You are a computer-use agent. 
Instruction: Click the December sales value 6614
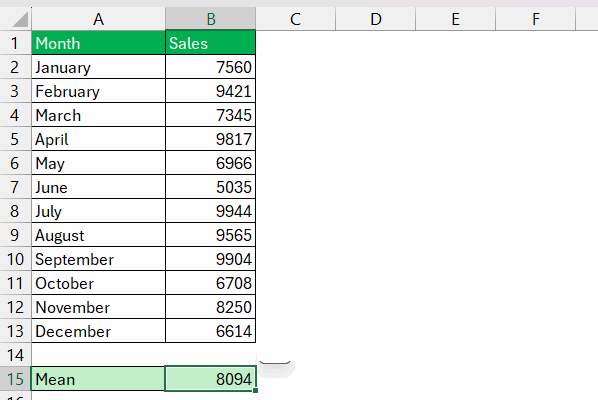point(211,331)
